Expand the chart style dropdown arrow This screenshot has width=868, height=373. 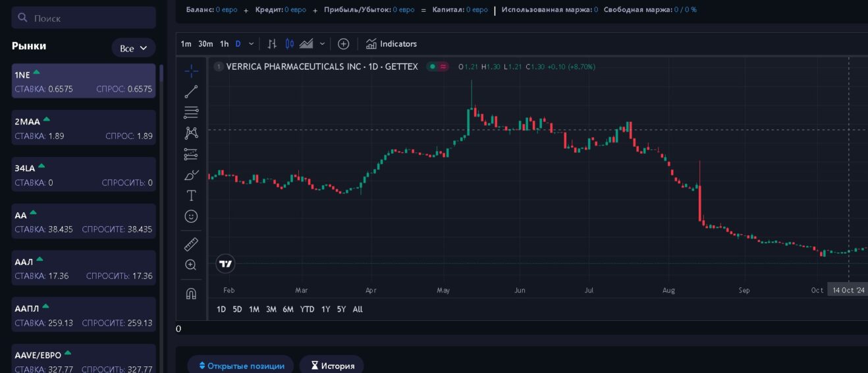[322, 44]
